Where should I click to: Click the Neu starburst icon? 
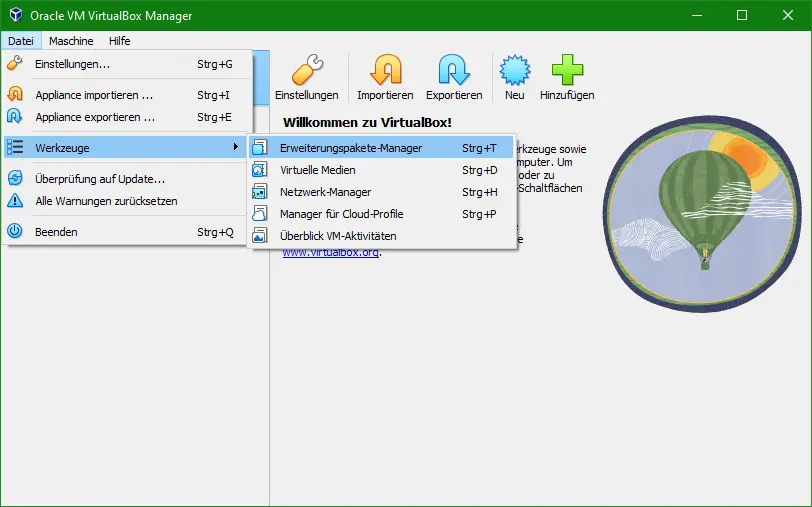click(x=514, y=71)
